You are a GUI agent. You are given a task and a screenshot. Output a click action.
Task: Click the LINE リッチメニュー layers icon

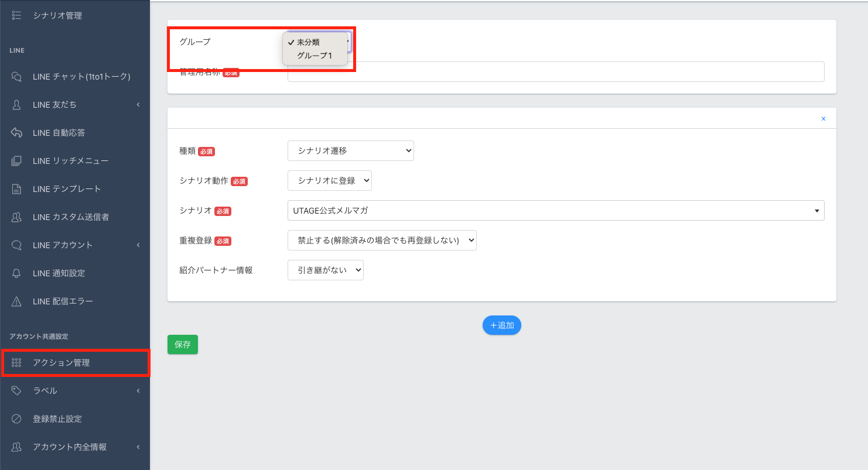point(16,161)
